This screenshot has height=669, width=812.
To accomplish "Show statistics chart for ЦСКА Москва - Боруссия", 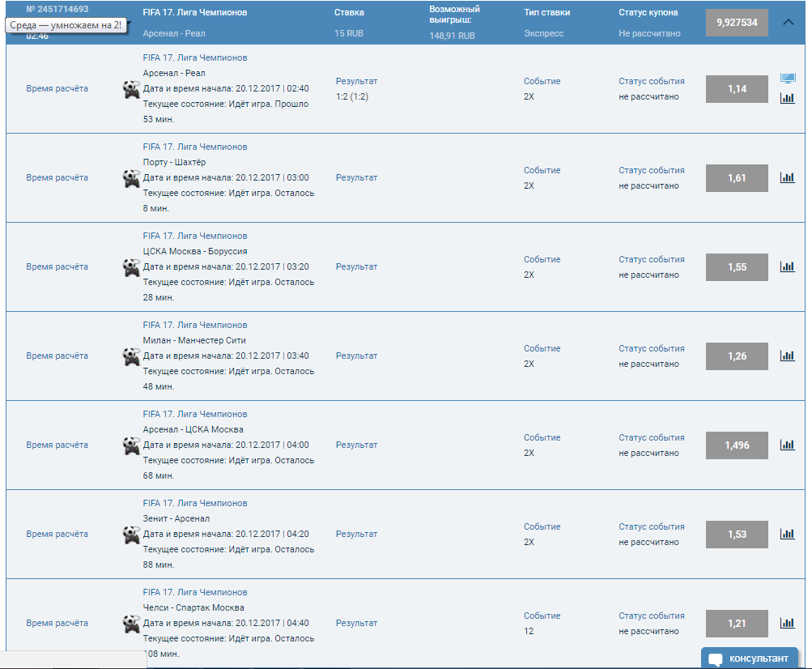I will click(787, 266).
